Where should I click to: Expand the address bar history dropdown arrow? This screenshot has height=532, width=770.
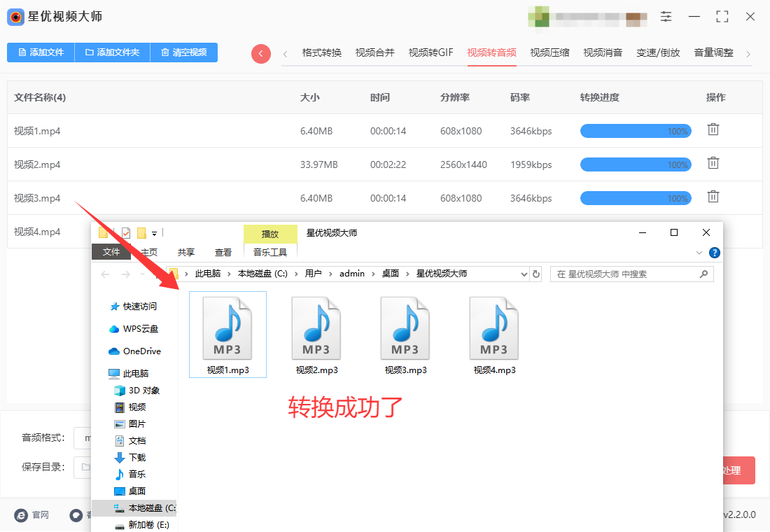tap(524, 274)
